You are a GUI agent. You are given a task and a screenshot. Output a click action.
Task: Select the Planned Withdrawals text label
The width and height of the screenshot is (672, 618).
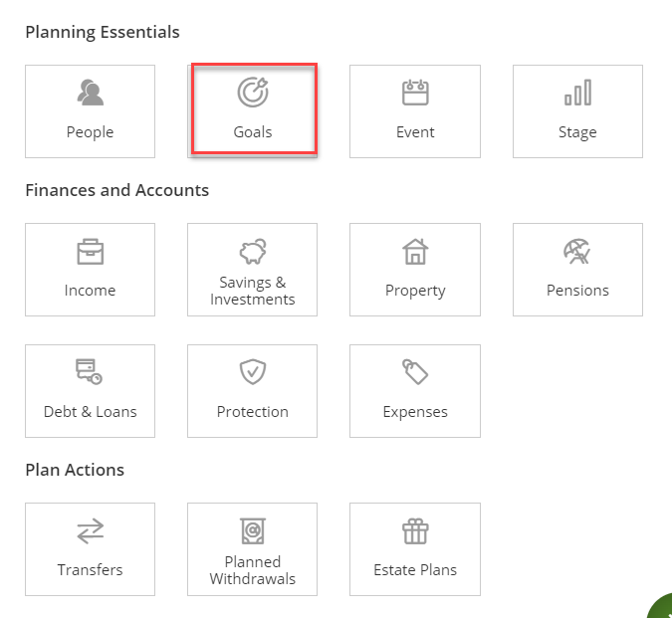click(x=253, y=570)
